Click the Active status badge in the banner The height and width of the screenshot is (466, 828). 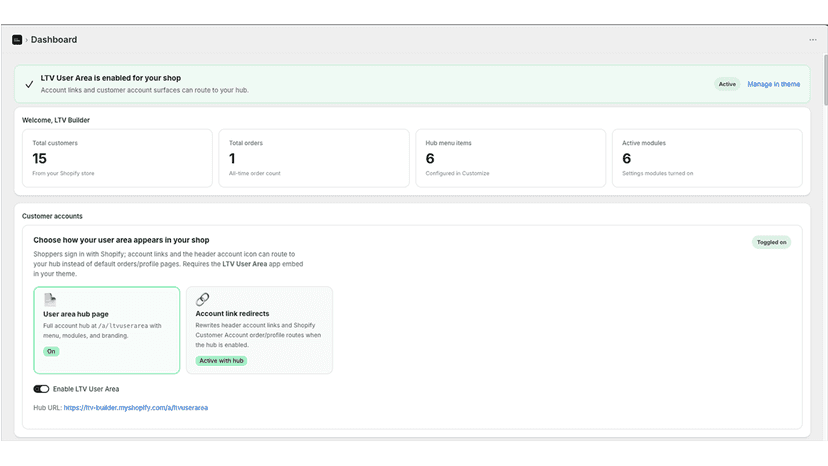tap(727, 84)
